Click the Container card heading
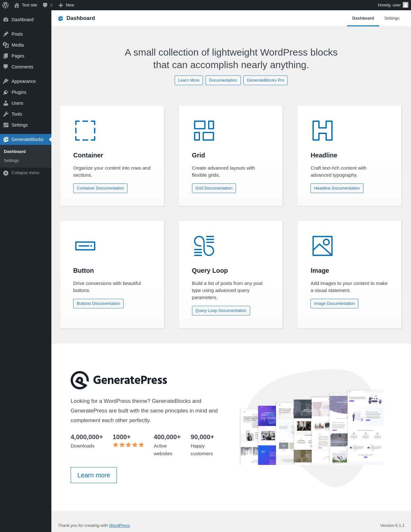The height and width of the screenshot is (532, 411). click(88, 155)
